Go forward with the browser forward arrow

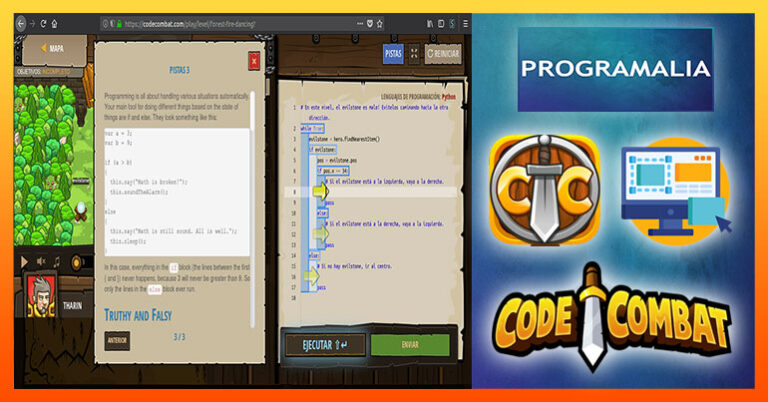(x=32, y=24)
